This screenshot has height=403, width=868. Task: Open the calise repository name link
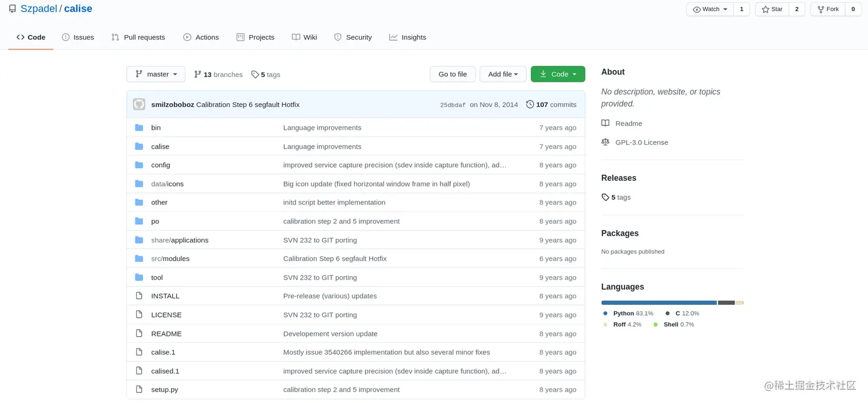coord(78,9)
